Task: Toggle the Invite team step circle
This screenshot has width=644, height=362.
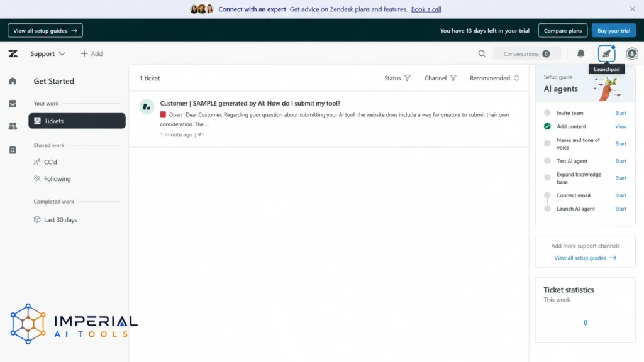Action: tap(547, 112)
